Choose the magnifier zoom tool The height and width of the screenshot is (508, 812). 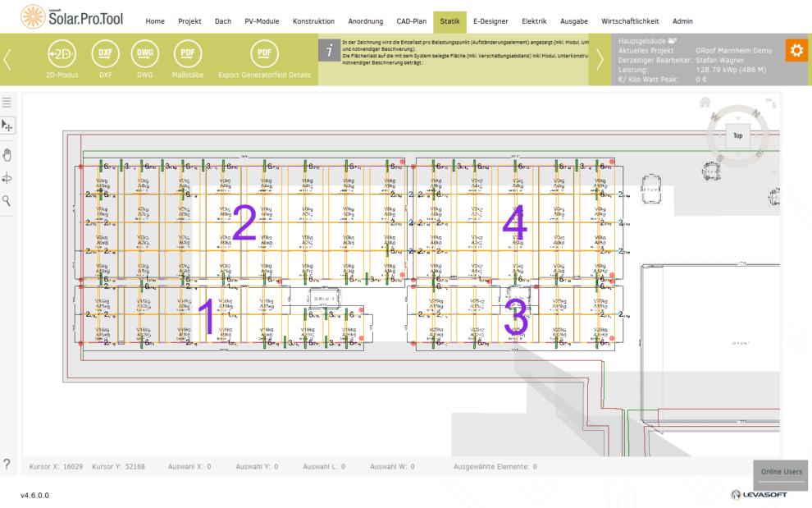[7, 201]
